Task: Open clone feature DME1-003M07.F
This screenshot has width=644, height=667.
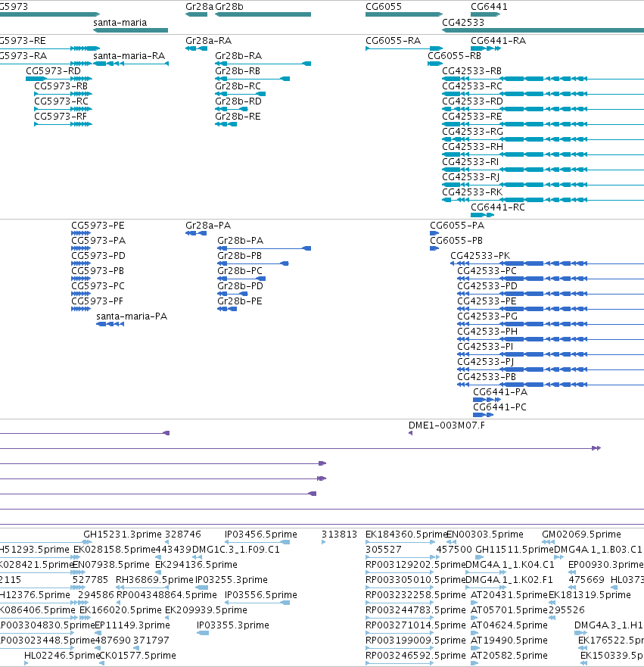Action: 446,425
